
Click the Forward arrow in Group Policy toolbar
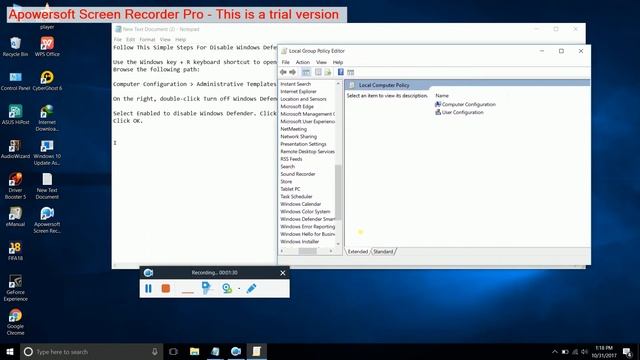pyautogui.click(x=293, y=72)
